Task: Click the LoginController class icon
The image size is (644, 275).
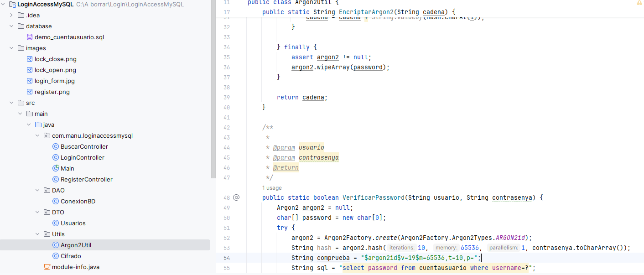Action: (56, 157)
